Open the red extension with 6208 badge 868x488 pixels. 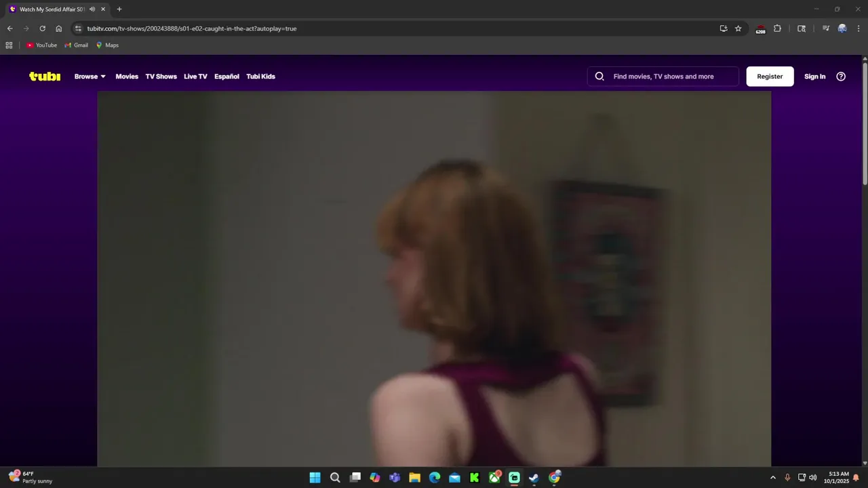(x=760, y=29)
